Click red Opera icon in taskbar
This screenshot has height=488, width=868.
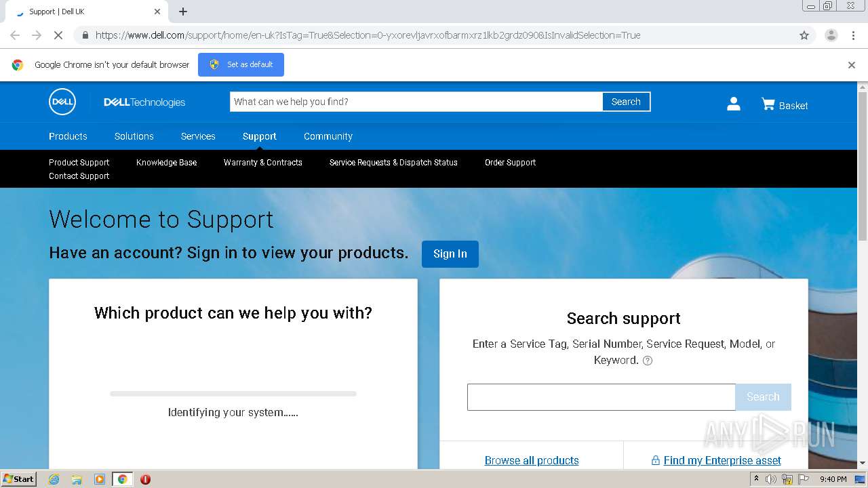click(x=145, y=479)
